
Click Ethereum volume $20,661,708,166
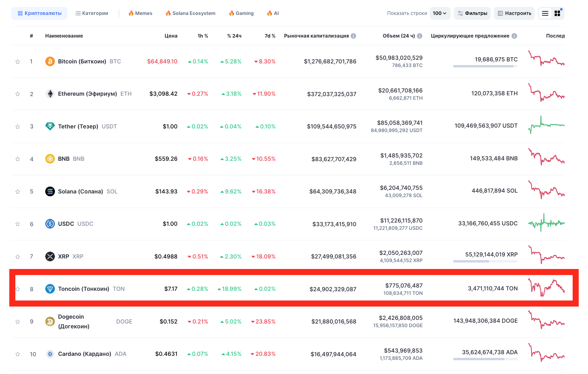(400, 90)
